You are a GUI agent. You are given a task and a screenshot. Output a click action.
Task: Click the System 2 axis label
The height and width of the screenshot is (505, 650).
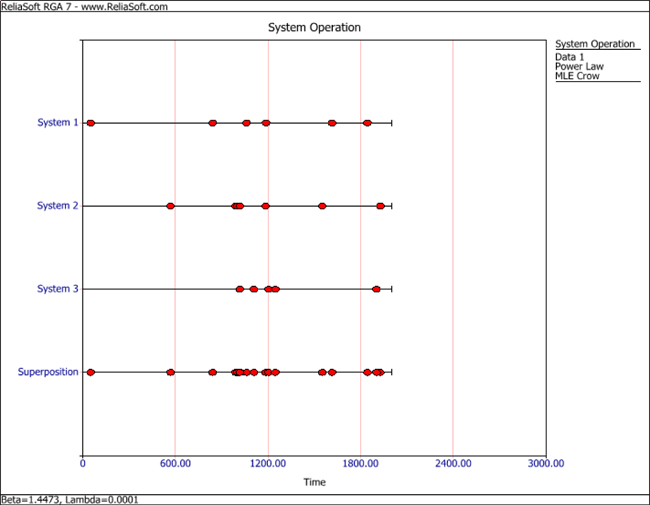tap(58, 206)
